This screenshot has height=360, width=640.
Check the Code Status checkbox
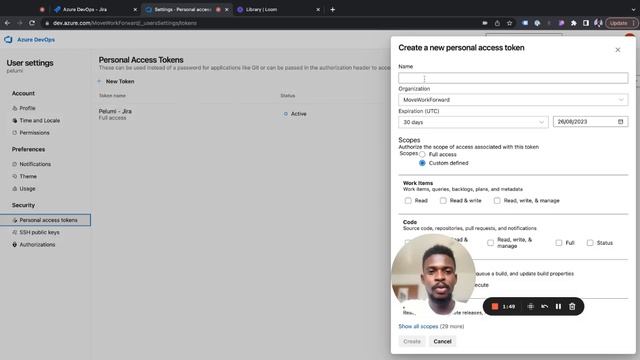point(590,243)
